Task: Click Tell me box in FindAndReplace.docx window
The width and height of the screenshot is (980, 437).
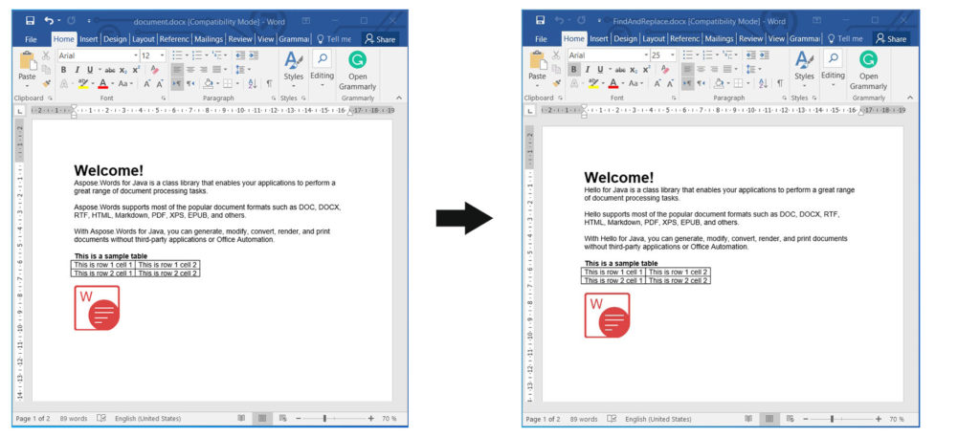Action: click(844, 39)
